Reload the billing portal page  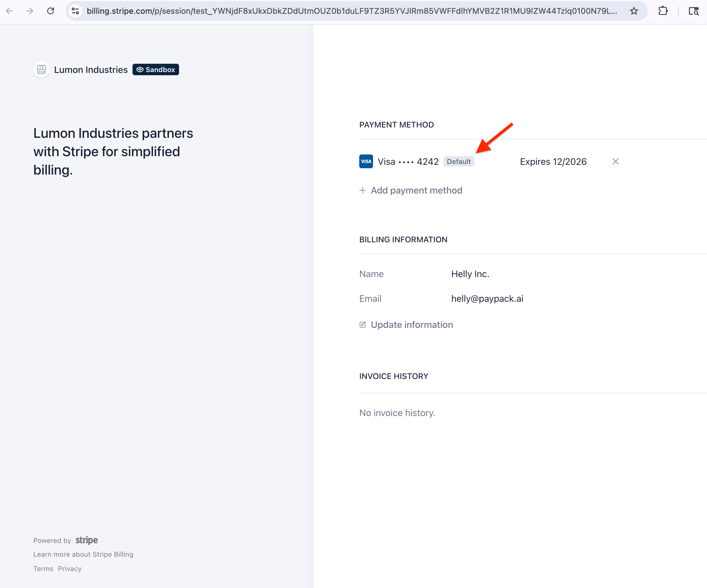(x=51, y=11)
